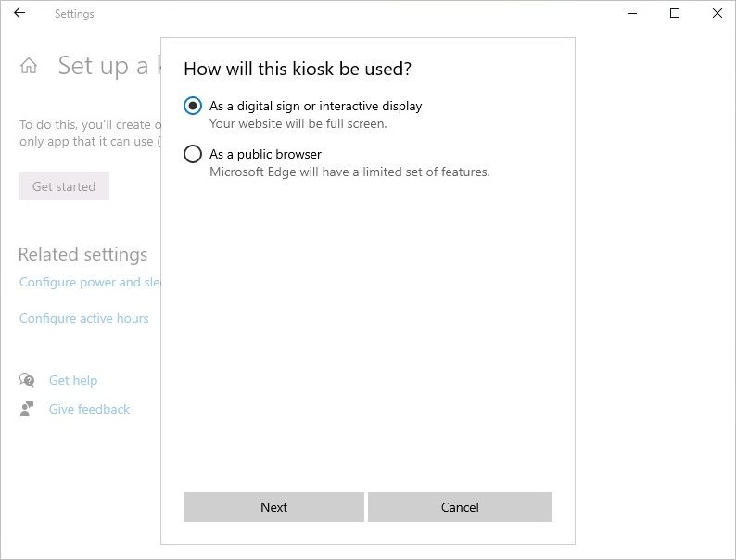Click the Give feedback link text

pyautogui.click(x=90, y=409)
